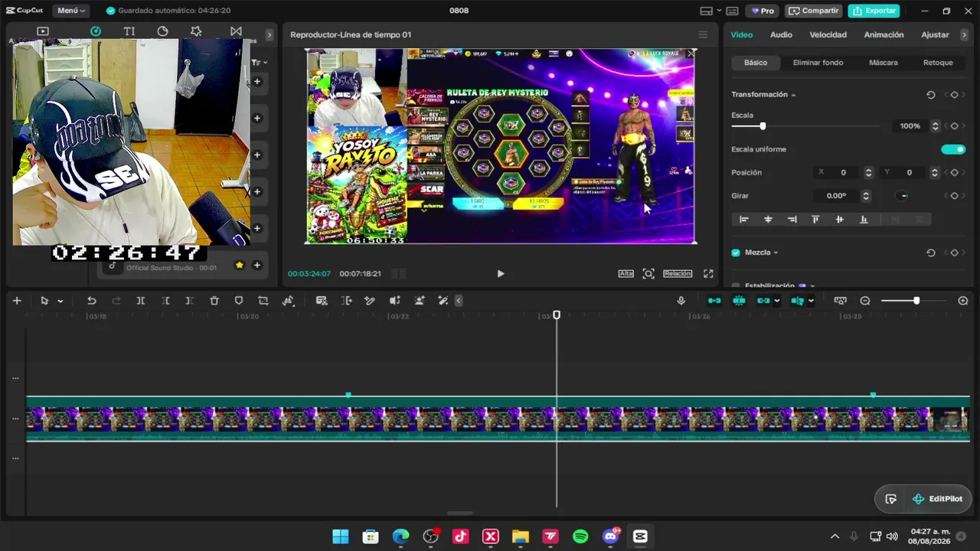Toggle the preview axis button
Image resolution: width=980 pixels, height=551 pixels.
797,301
